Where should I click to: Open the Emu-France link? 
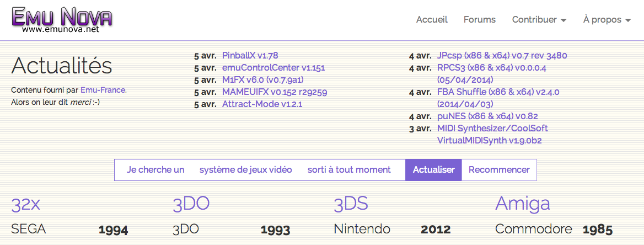pyautogui.click(x=103, y=90)
